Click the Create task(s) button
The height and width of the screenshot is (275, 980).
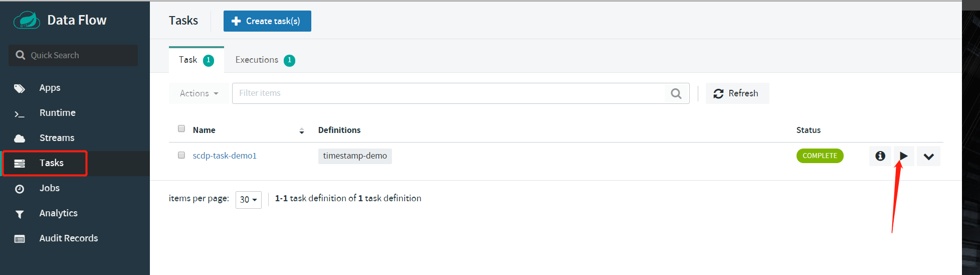coord(267,21)
